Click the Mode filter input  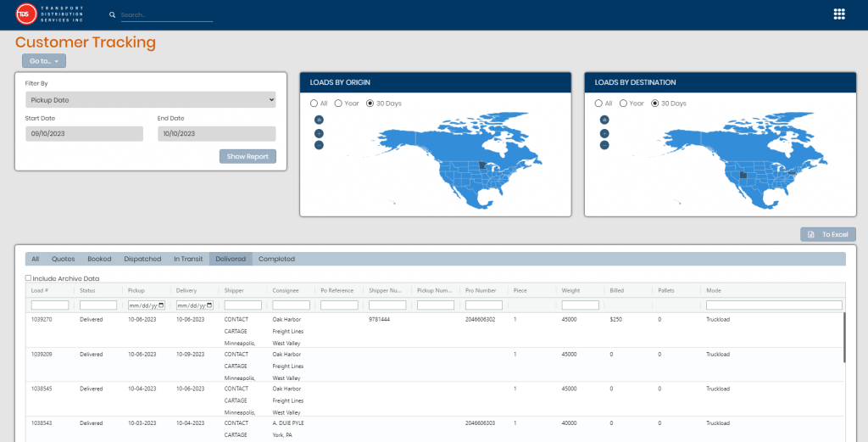[774, 305]
